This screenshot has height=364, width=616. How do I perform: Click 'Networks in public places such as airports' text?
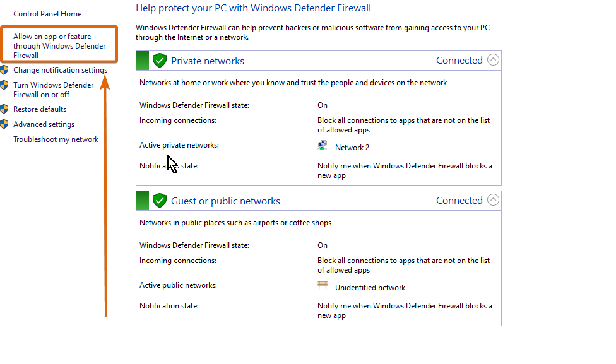click(x=235, y=223)
